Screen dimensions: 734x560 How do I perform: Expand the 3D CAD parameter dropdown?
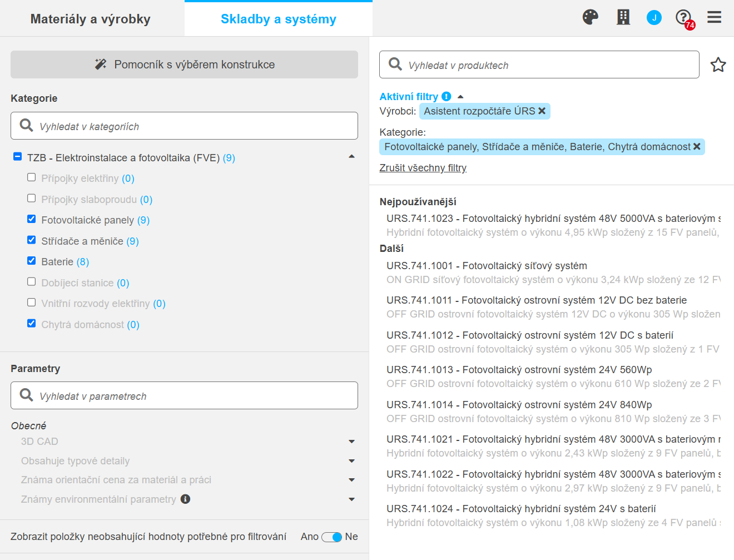coord(351,442)
